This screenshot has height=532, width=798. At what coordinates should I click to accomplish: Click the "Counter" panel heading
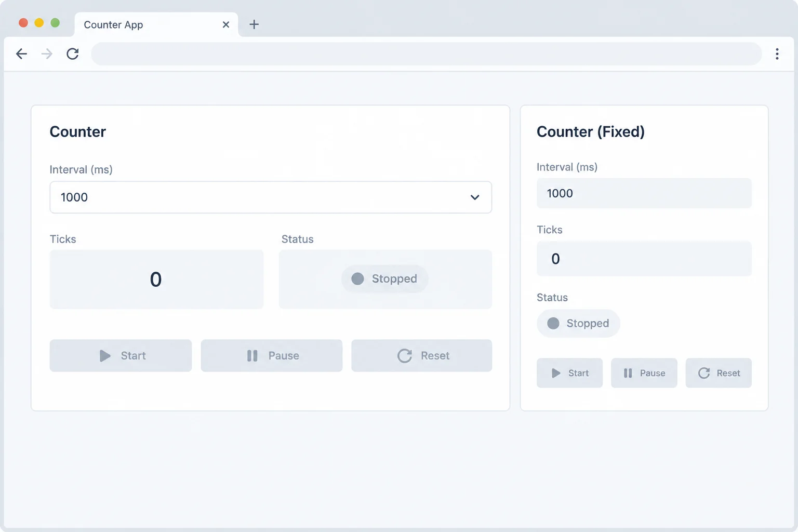tap(78, 132)
